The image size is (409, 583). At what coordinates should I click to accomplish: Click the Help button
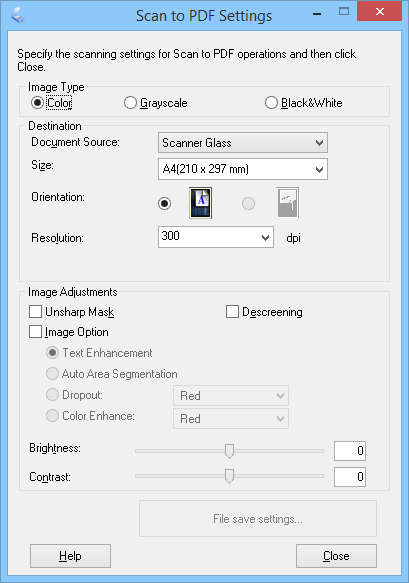(70, 556)
